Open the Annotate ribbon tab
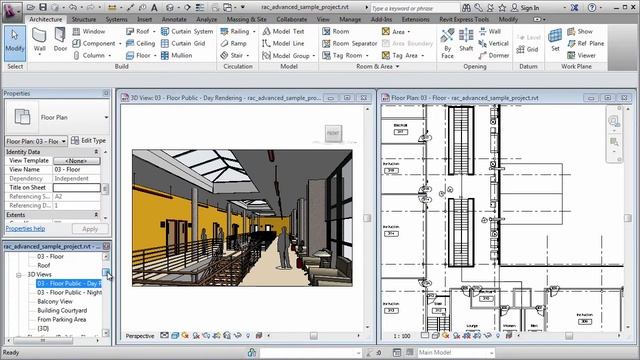640x360 pixels. point(174,19)
